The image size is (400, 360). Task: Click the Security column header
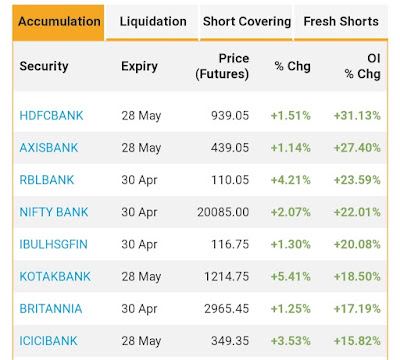point(44,66)
